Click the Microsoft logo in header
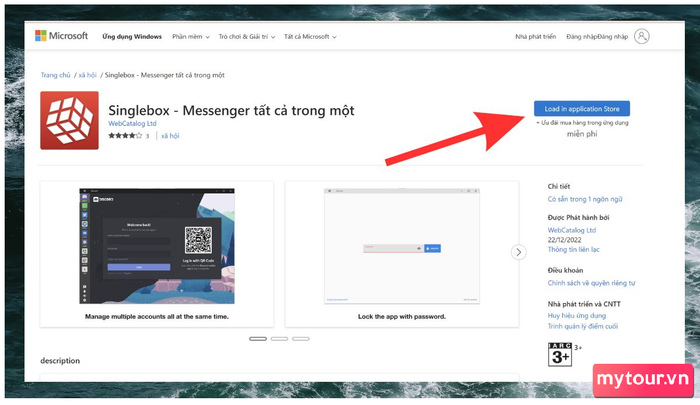This screenshot has height=405, width=700. pyautogui.click(x=61, y=36)
